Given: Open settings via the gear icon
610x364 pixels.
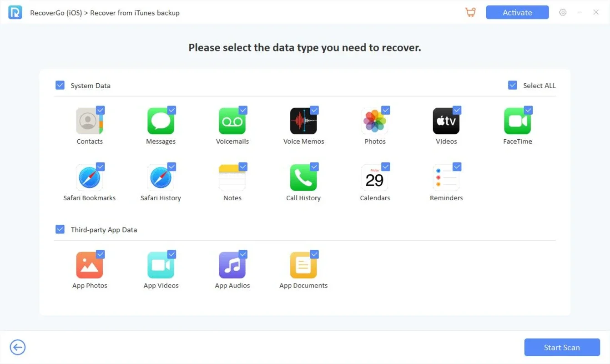Looking at the screenshot, I should 563,12.
